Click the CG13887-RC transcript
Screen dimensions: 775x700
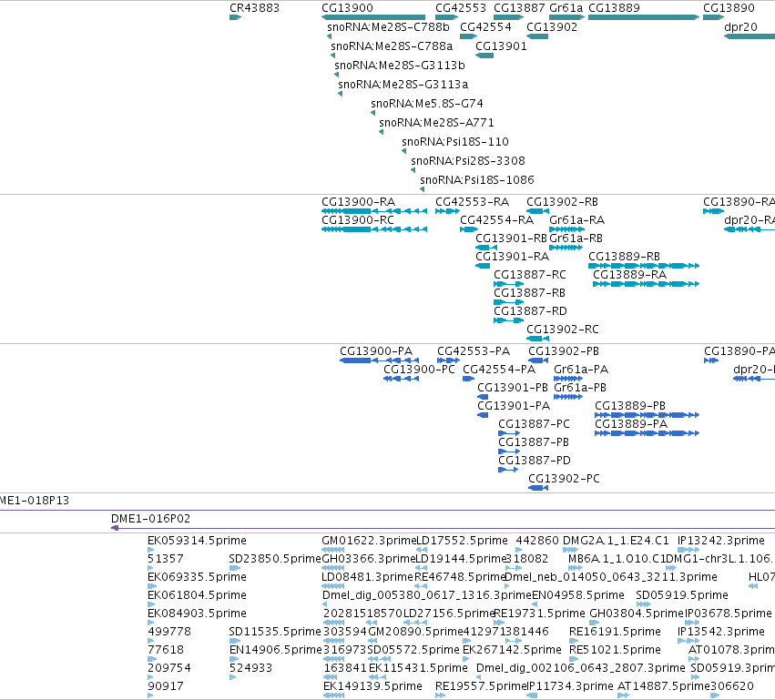point(508,284)
